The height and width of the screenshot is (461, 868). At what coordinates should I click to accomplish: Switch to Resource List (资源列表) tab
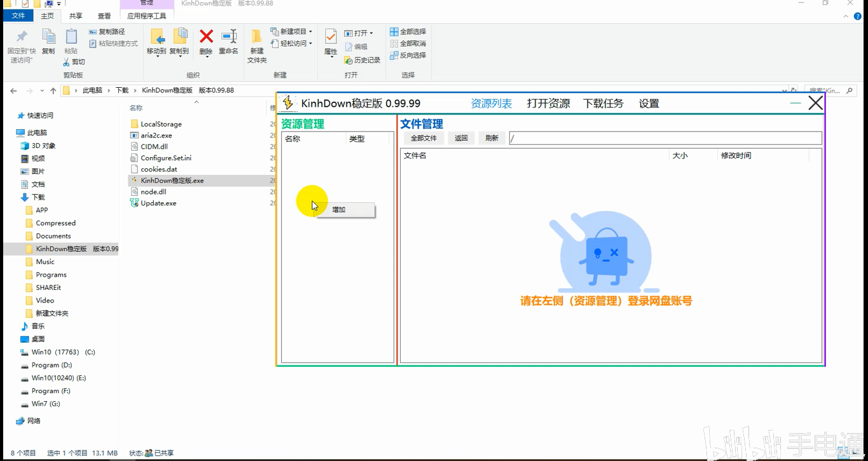[492, 104]
